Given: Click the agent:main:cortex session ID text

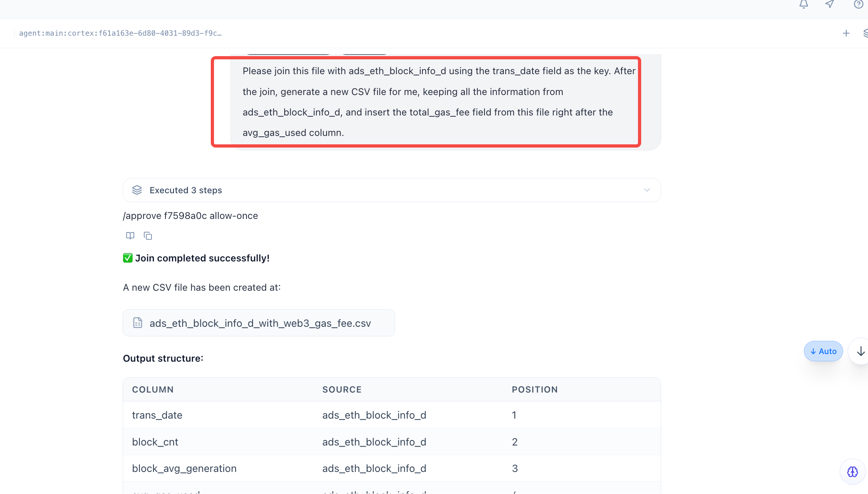Looking at the screenshot, I should [120, 33].
